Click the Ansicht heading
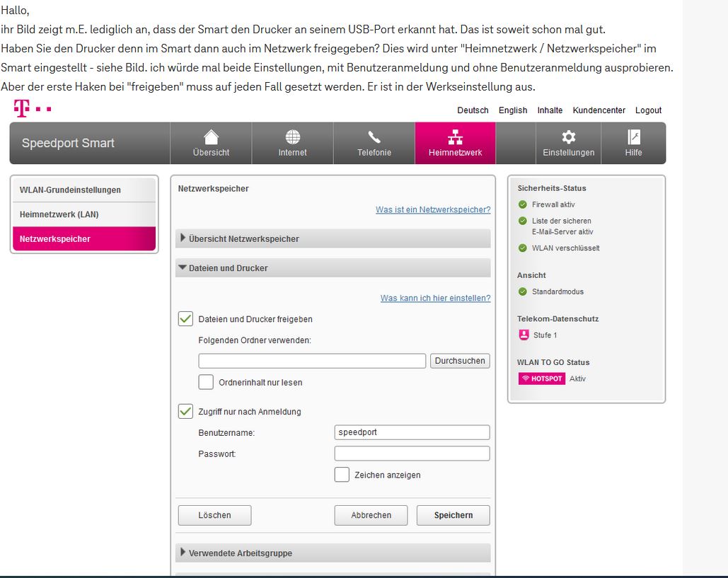This screenshot has height=578, width=728. click(x=531, y=275)
